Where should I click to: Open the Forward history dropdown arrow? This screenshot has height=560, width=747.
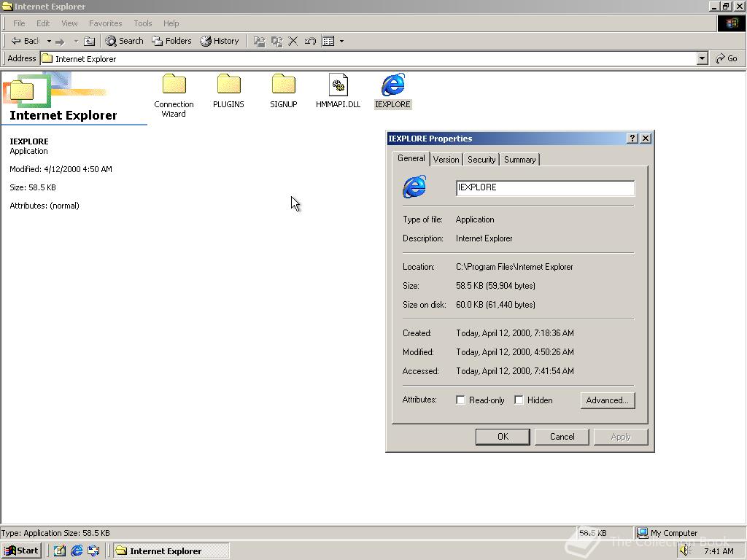pyautogui.click(x=76, y=42)
